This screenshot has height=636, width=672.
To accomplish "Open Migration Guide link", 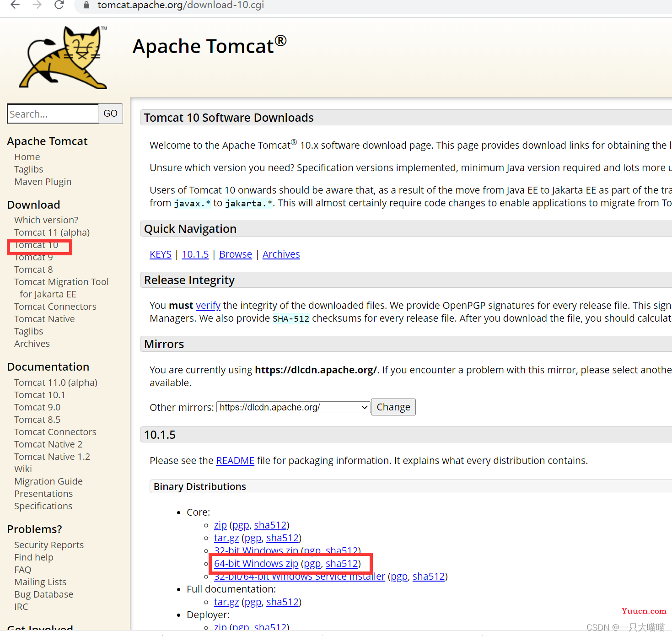I will (48, 481).
